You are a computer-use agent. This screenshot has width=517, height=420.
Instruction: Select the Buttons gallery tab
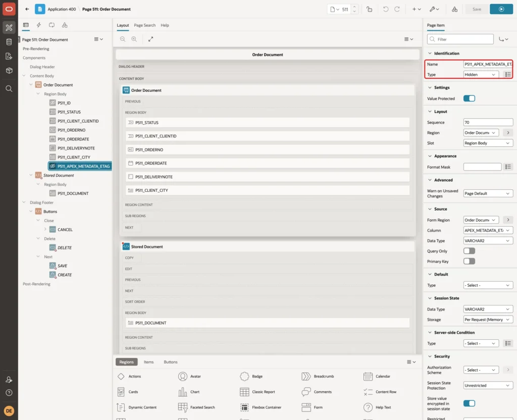click(x=171, y=362)
